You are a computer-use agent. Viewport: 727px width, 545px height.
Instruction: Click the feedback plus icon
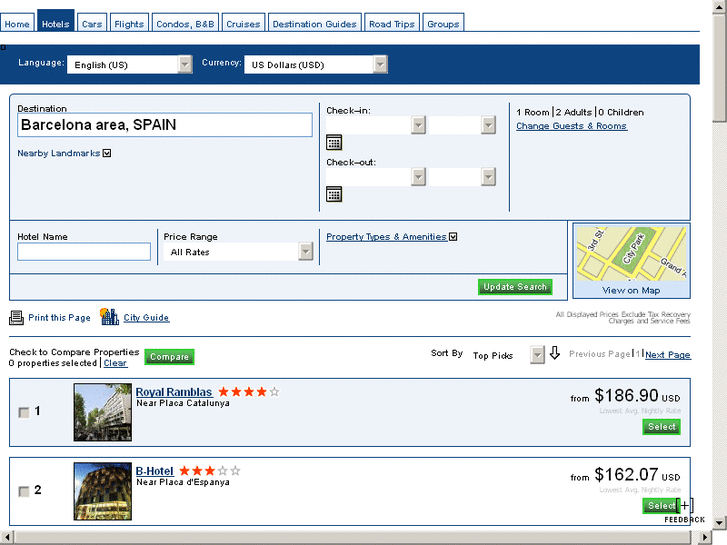685,506
